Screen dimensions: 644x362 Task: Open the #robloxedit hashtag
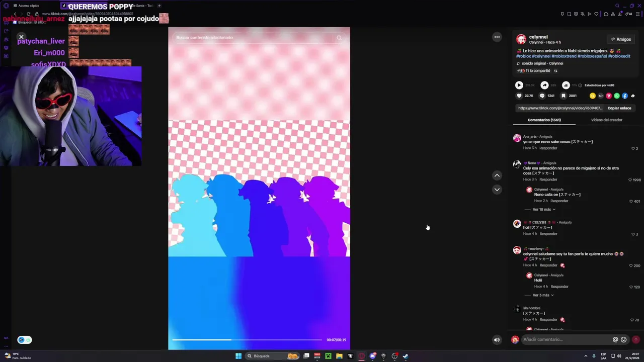tap(619, 56)
